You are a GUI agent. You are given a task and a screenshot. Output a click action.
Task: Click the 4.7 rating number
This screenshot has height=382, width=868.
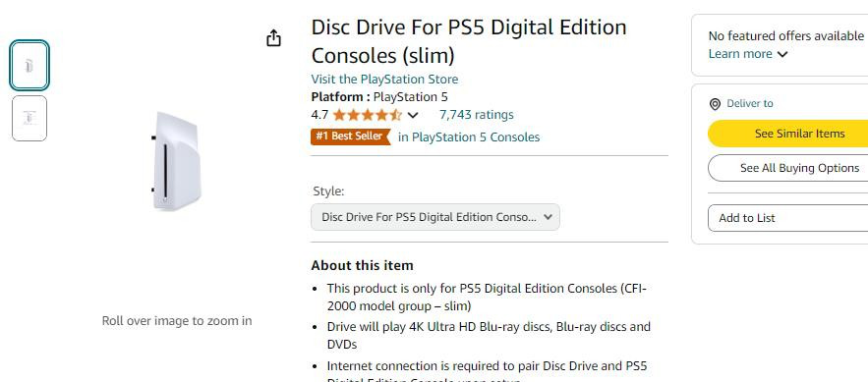pos(319,115)
